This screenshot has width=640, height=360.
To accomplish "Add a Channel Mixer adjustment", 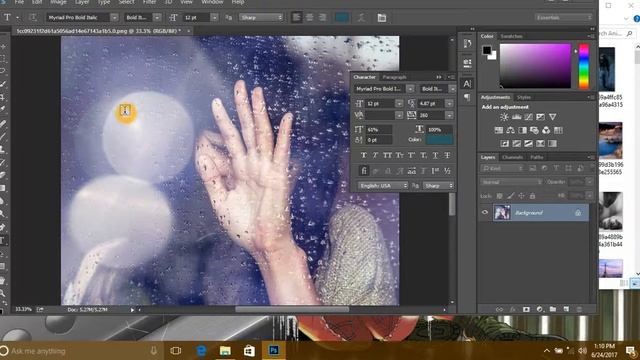I will point(546,130).
